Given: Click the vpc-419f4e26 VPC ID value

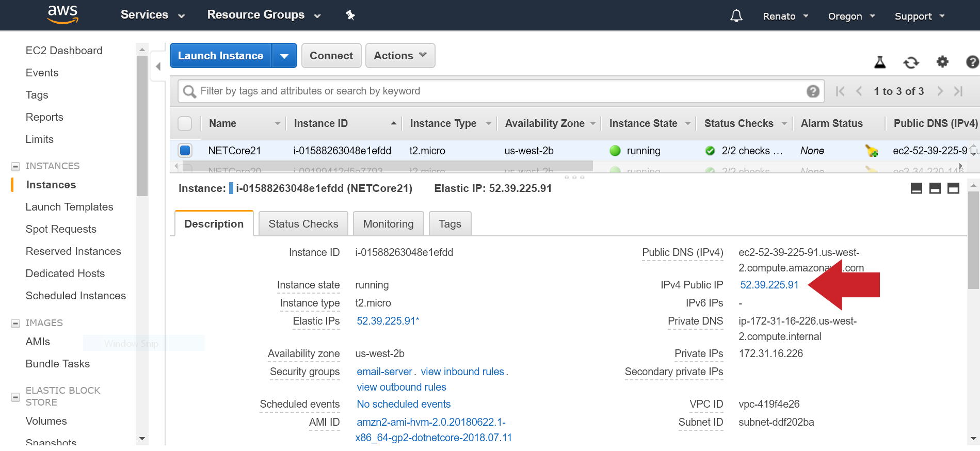Looking at the screenshot, I should tap(769, 404).
